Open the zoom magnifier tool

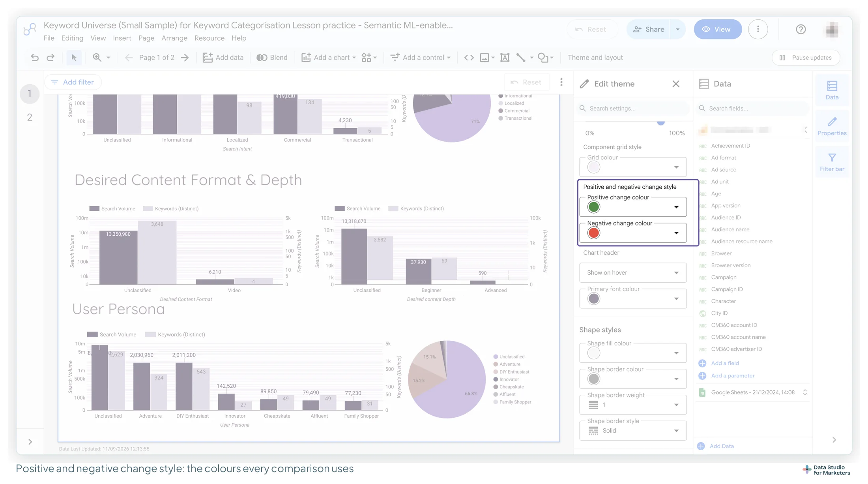tap(97, 58)
